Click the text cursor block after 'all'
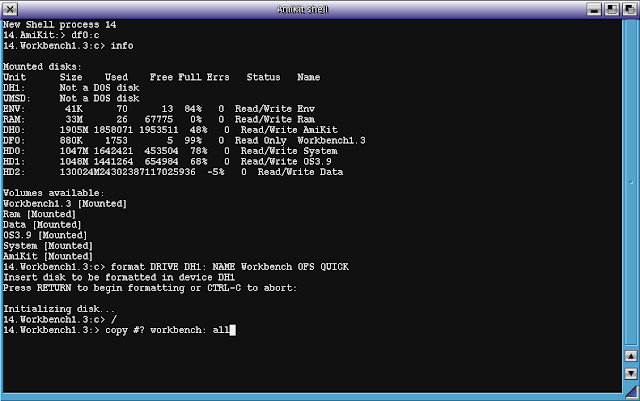Image resolution: width=640 pixels, height=401 pixels. (x=233, y=330)
